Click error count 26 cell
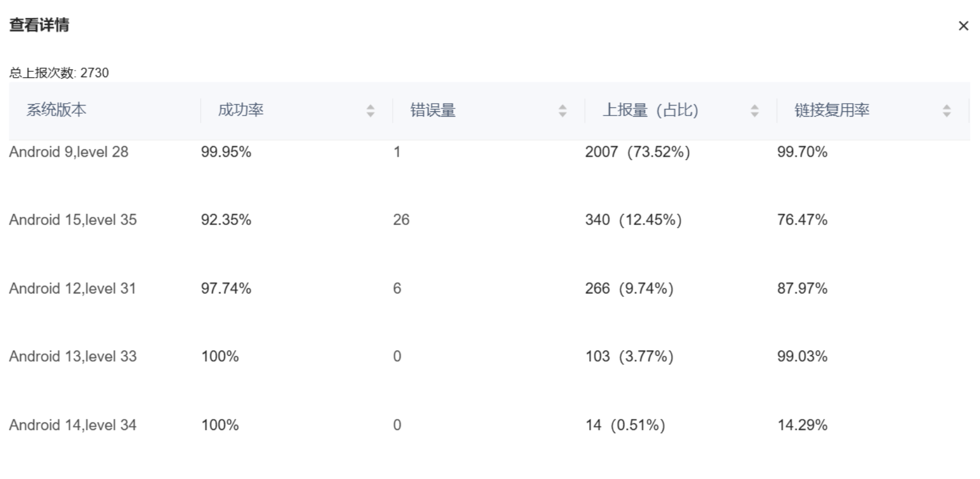Image resolution: width=980 pixels, height=479 pixels. tap(401, 220)
